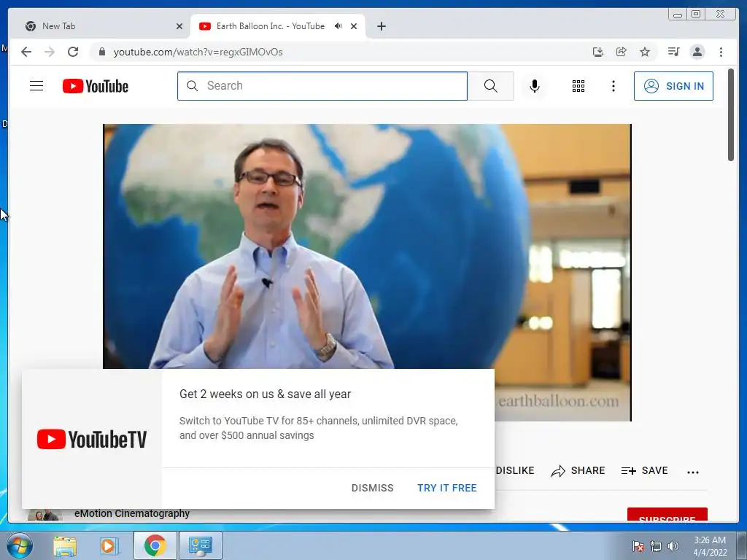The width and height of the screenshot is (747, 560).
Task: Close the New Tab tab
Action: coord(179,26)
